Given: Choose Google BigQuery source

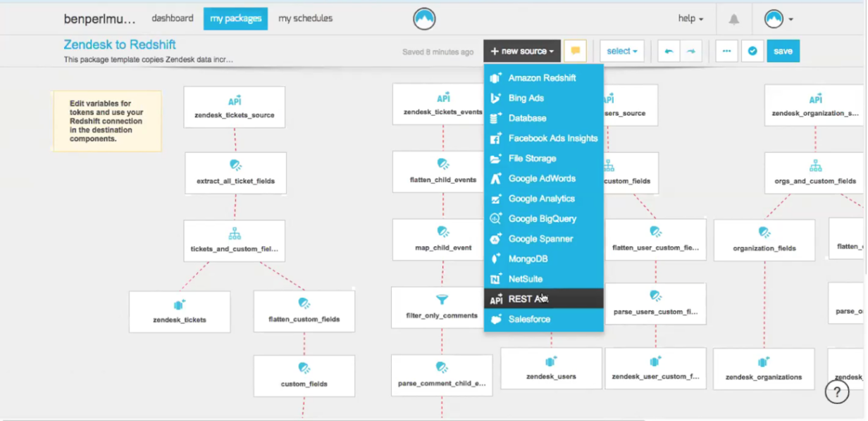Looking at the screenshot, I should [544, 219].
